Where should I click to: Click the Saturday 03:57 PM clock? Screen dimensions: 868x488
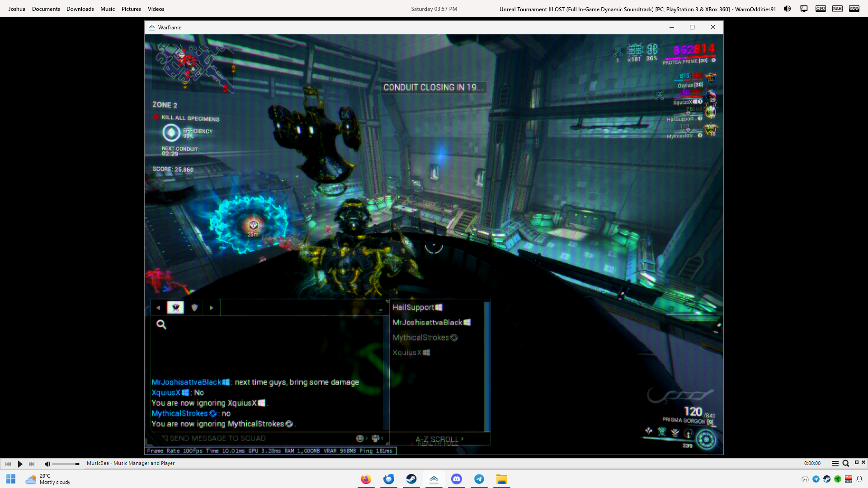click(434, 9)
